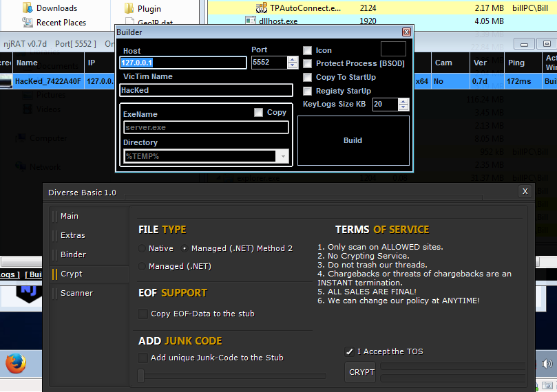Click the ExeName field server.exe
Viewport: 557px width, 392px height.
pos(206,127)
